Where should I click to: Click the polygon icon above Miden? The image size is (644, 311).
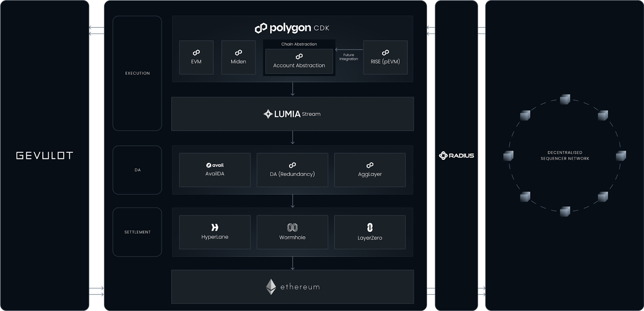click(x=239, y=53)
